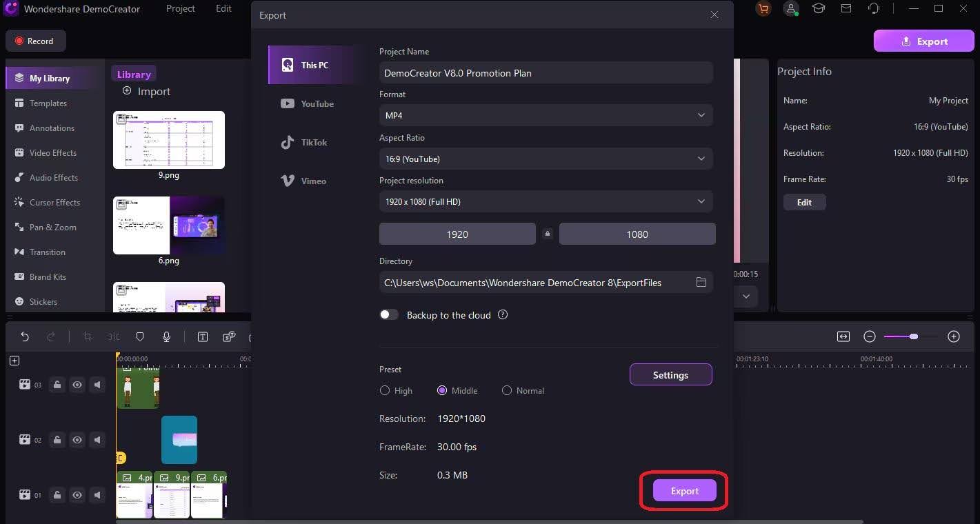The height and width of the screenshot is (524, 980).
Task: Click the Settings button in Export dialog
Action: tap(670, 375)
